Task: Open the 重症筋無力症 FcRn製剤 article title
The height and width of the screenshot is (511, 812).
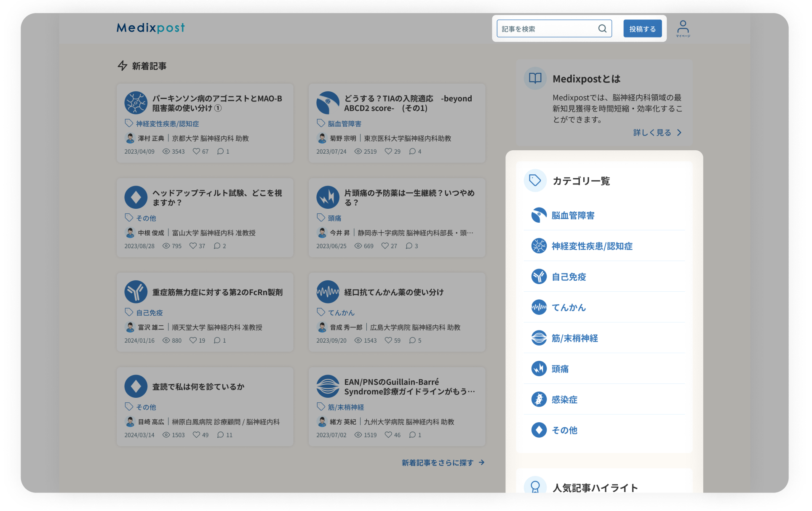Action: click(217, 292)
